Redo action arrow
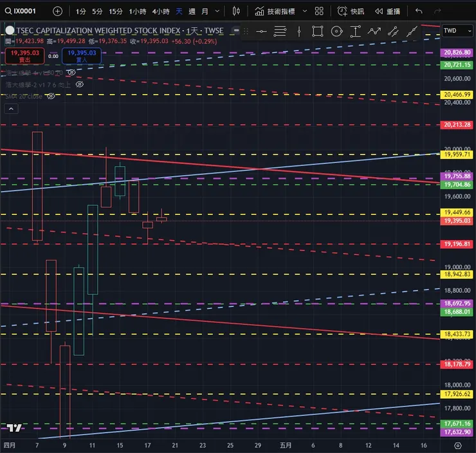Image resolution: width=476 pixels, height=453 pixels. pos(437,11)
